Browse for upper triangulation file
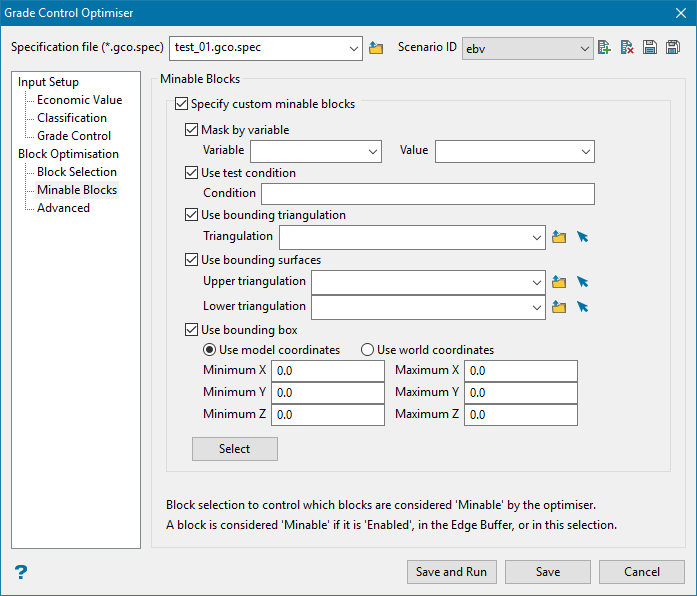 (560, 283)
